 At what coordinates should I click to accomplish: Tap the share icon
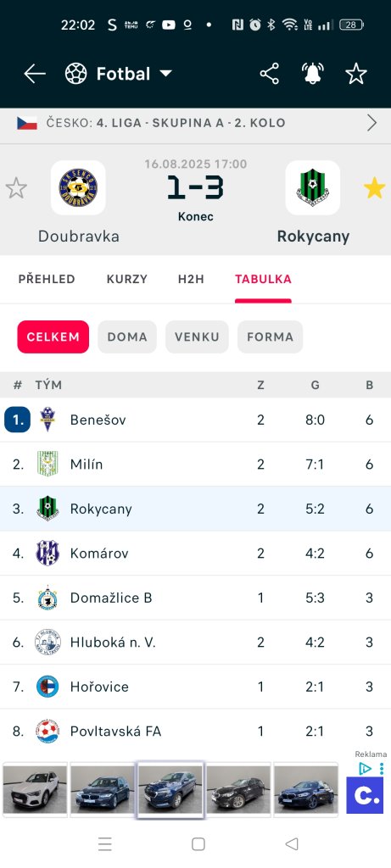(269, 74)
